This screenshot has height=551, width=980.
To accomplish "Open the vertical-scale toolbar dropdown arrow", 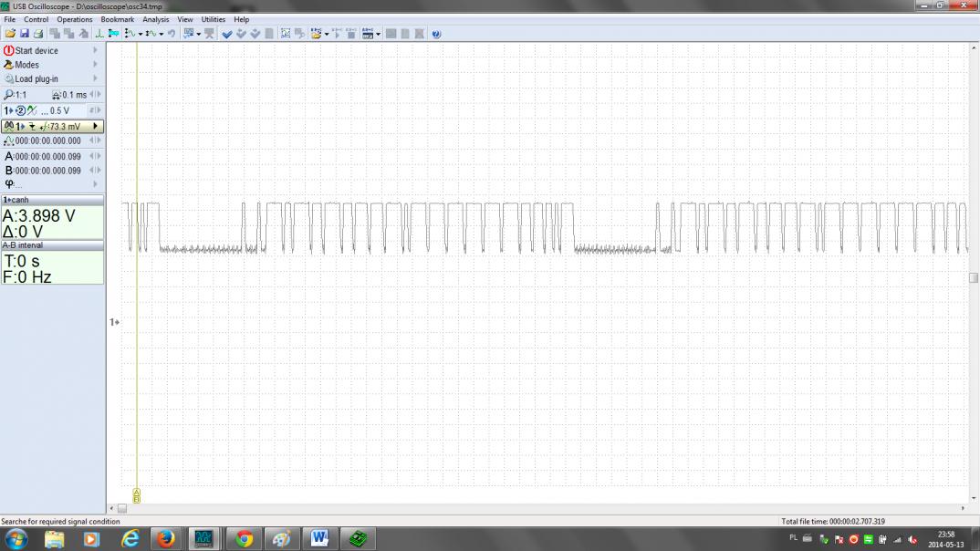I will 141,34.
